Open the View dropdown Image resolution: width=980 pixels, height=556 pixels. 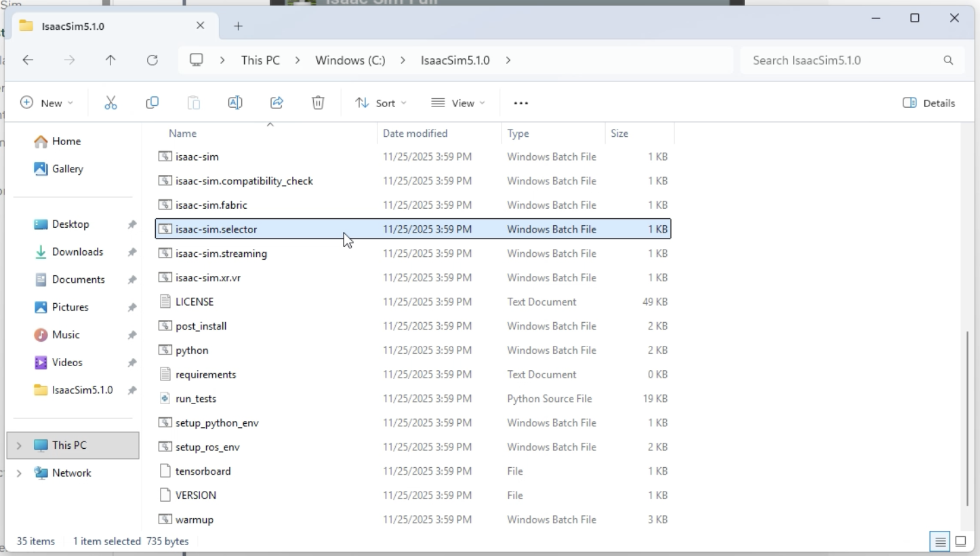pos(458,102)
